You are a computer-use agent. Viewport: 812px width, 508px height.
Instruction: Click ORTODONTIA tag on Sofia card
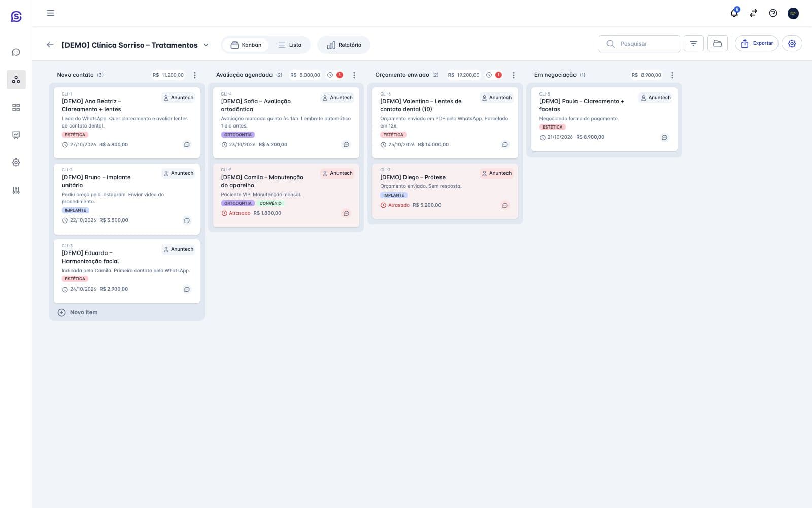238,135
